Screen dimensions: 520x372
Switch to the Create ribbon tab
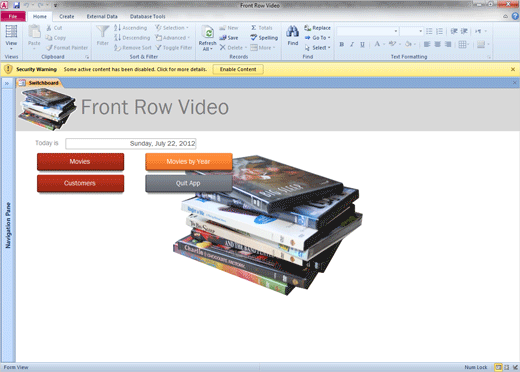[67, 16]
